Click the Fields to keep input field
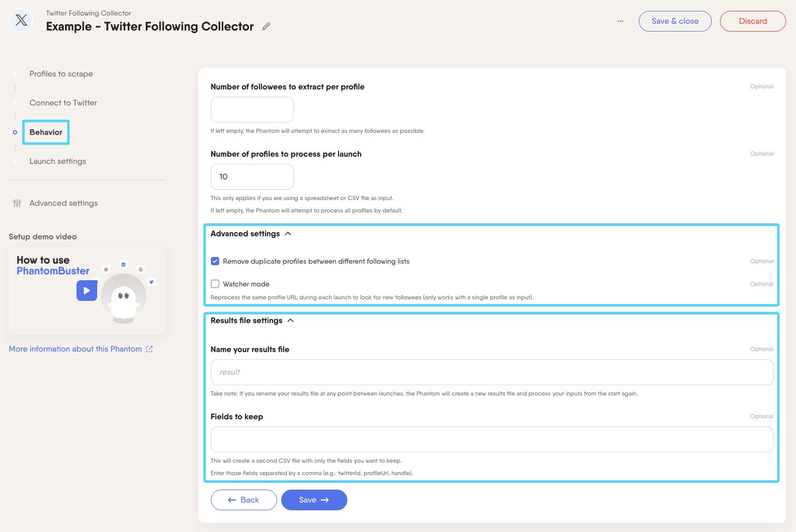 tap(492, 439)
